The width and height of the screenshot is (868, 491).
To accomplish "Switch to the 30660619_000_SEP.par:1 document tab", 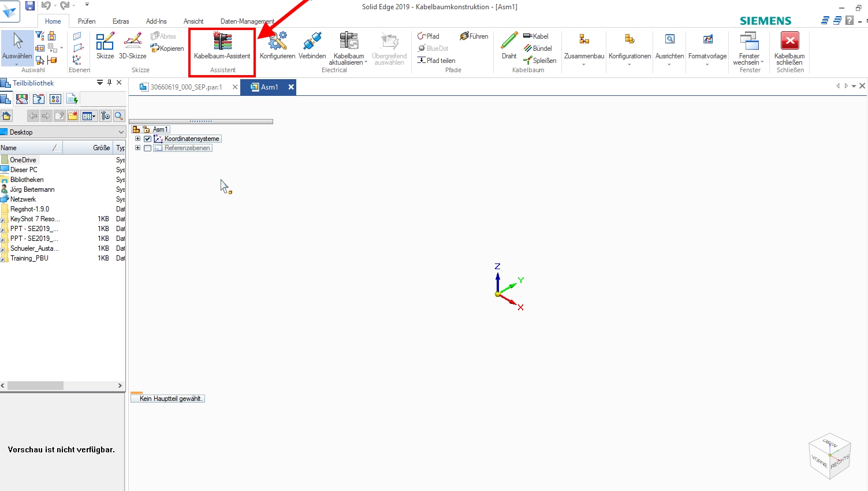I will tap(186, 87).
